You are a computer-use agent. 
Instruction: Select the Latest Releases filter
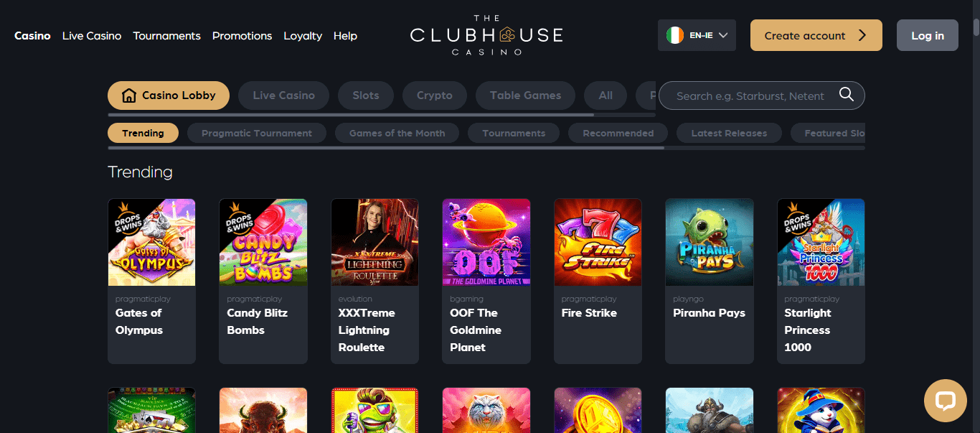point(729,133)
